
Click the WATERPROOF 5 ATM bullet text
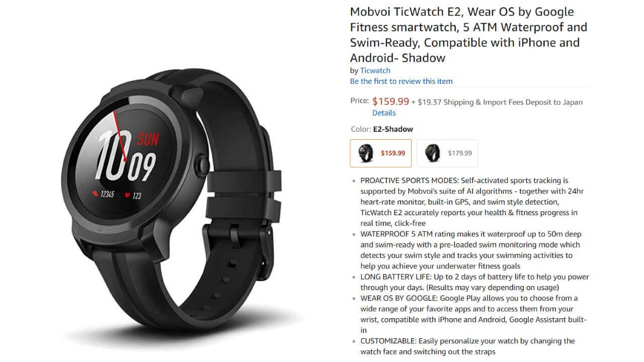(x=470, y=250)
